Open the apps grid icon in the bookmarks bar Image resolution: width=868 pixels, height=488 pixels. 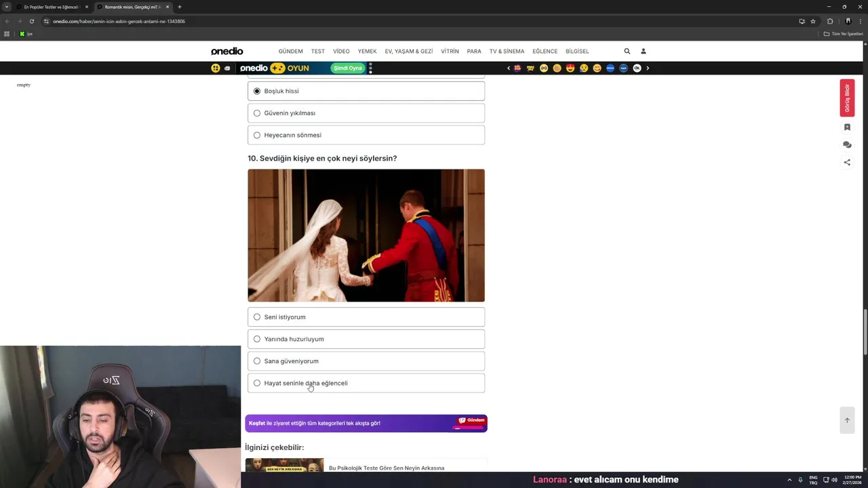pos(7,34)
